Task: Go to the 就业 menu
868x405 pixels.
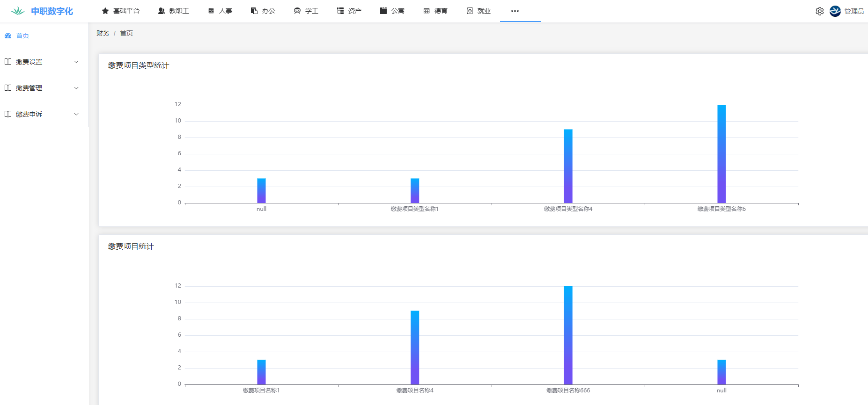Action: click(x=478, y=11)
